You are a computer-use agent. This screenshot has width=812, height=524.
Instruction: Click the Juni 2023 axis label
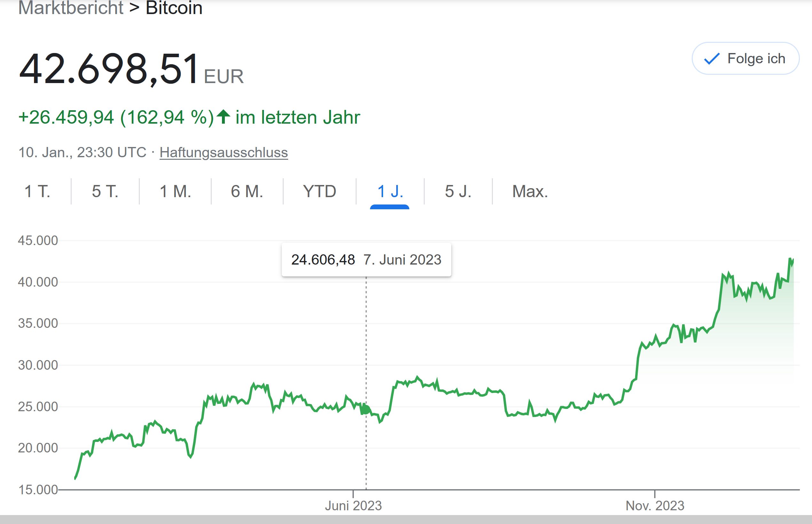(353, 505)
